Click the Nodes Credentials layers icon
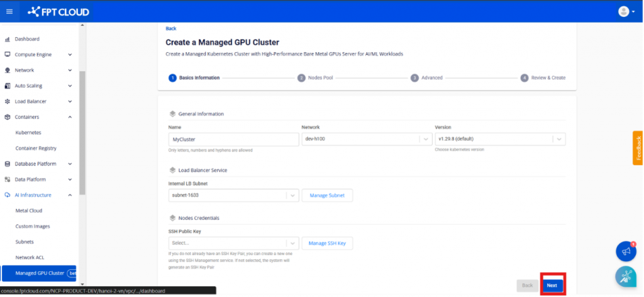The width and height of the screenshot is (644, 297). (172, 218)
